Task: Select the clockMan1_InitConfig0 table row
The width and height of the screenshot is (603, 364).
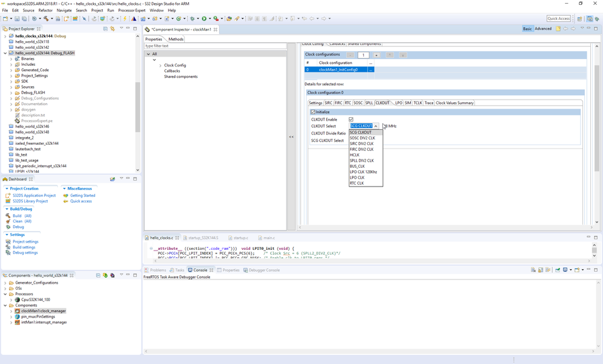Action: tap(339, 69)
